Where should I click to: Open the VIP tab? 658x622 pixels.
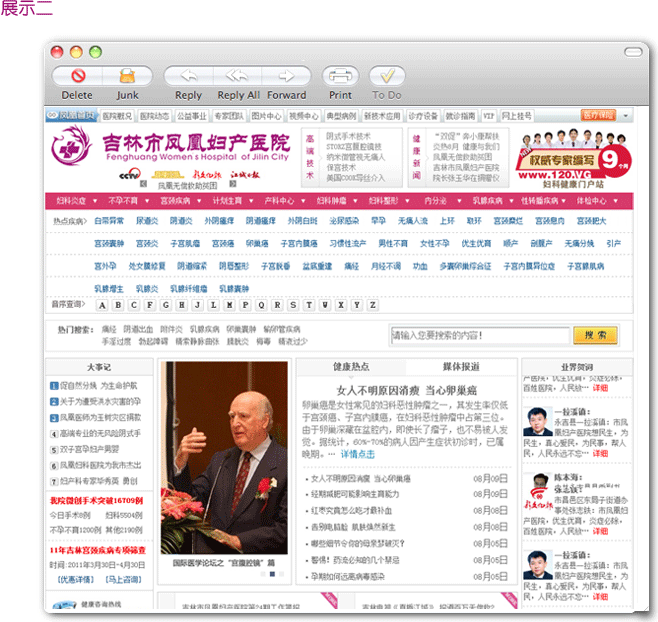pyautogui.click(x=488, y=116)
